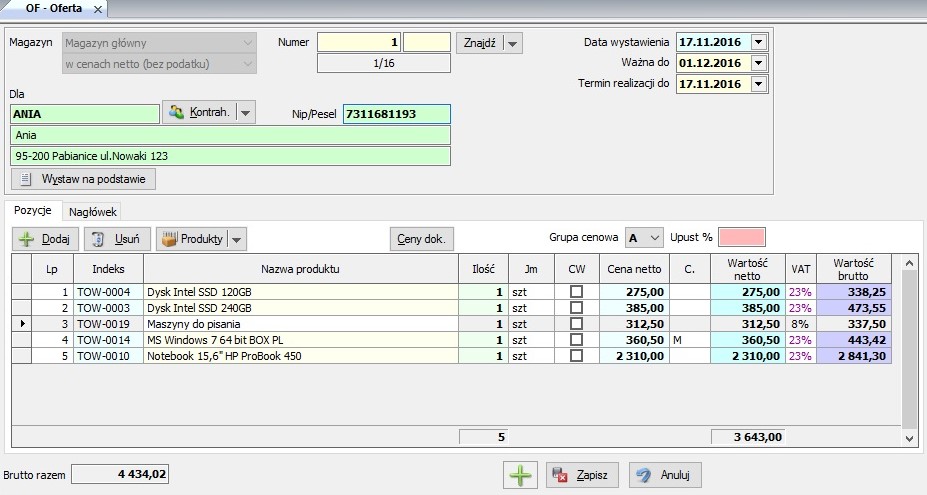The image size is (927, 495).
Task: Click the Nip/Pesel input field
Action: (x=396, y=114)
